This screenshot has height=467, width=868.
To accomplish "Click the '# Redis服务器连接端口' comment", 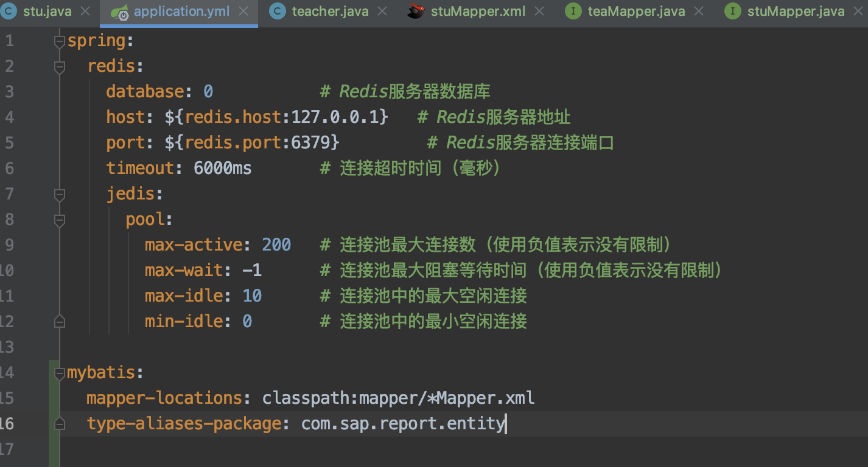I will (x=521, y=143).
